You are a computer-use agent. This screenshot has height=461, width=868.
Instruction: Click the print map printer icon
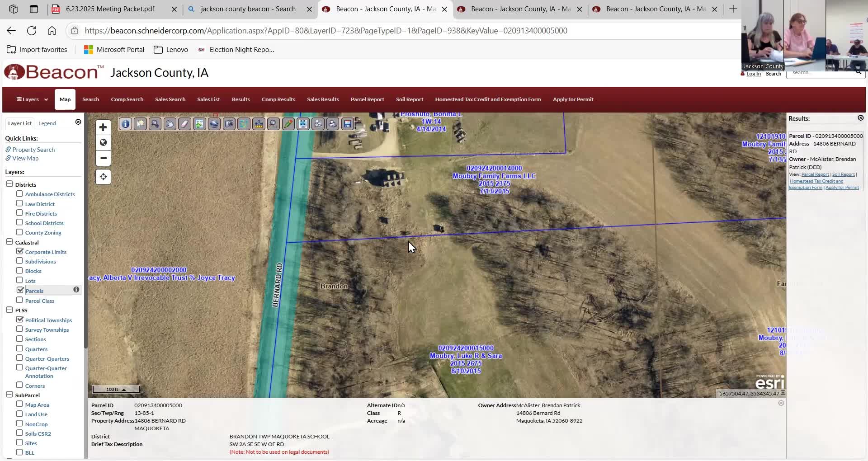point(333,124)
